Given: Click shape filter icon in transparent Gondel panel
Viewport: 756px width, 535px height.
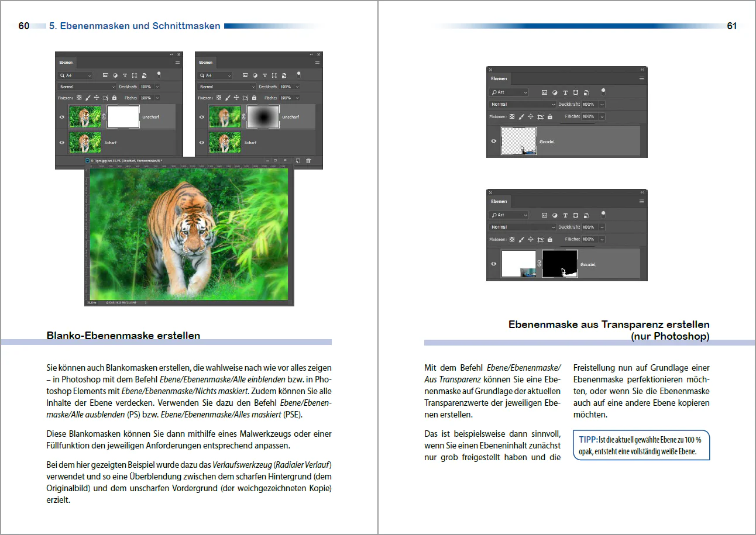Looking at the screenshot, I should pyautogui.click(x=576, y=92).
